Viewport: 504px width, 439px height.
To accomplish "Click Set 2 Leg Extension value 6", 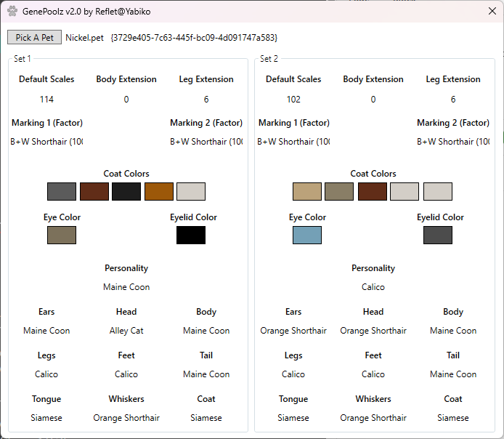I will click(453, 100).
